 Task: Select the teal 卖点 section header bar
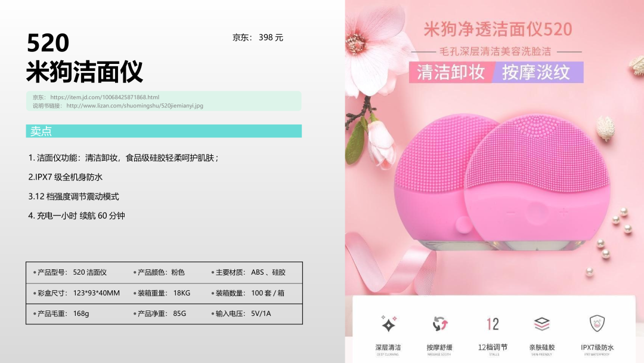tap(164, 131)
